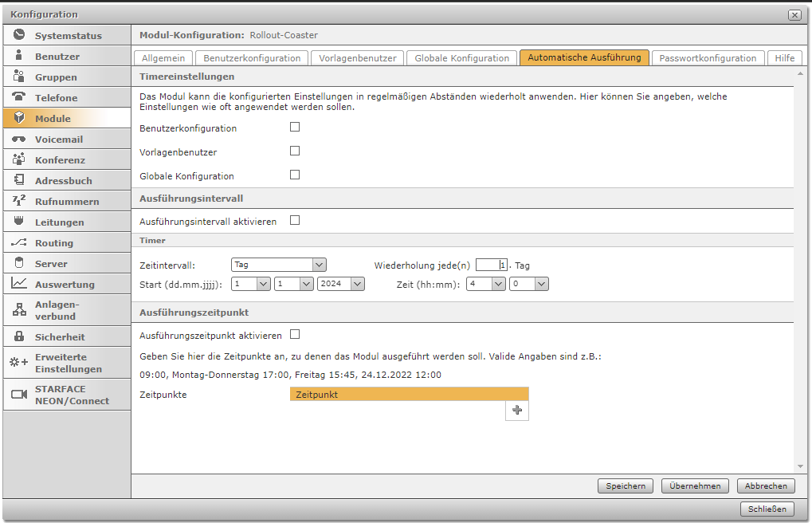Screen dimensions: 812x523
Task: Click the vertical scrollbar down arrow
Action: coord(800,466)
